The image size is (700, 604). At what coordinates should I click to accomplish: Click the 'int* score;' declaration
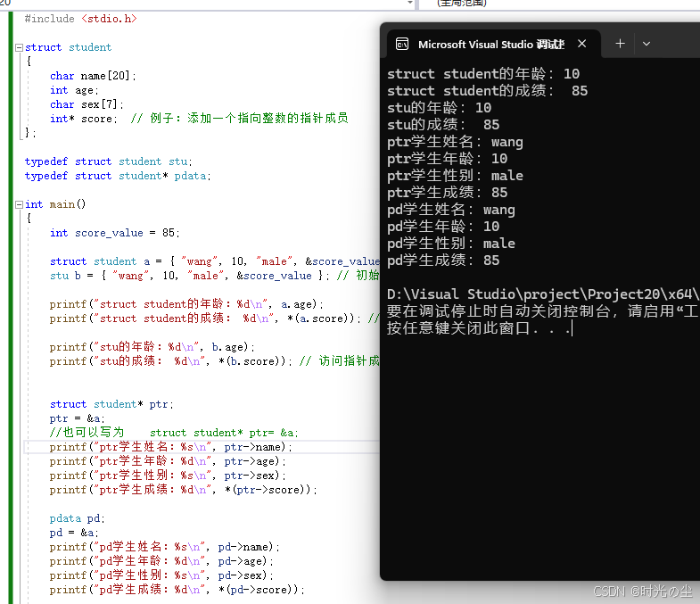[84, 119]
